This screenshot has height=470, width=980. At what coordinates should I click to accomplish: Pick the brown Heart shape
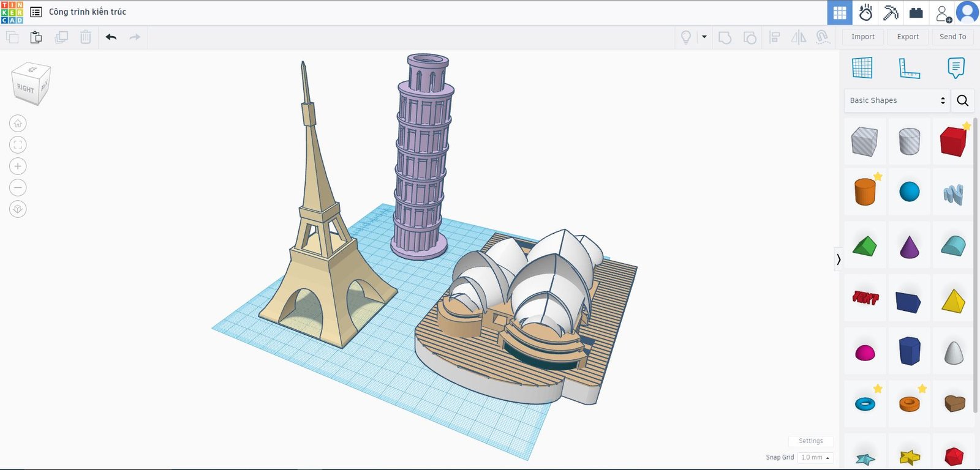[x=954, y=403]
